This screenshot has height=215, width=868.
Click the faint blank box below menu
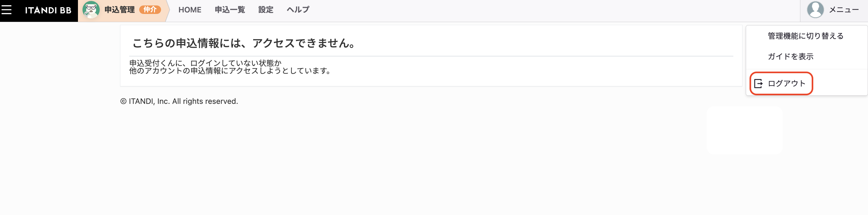tap(744, 131)
